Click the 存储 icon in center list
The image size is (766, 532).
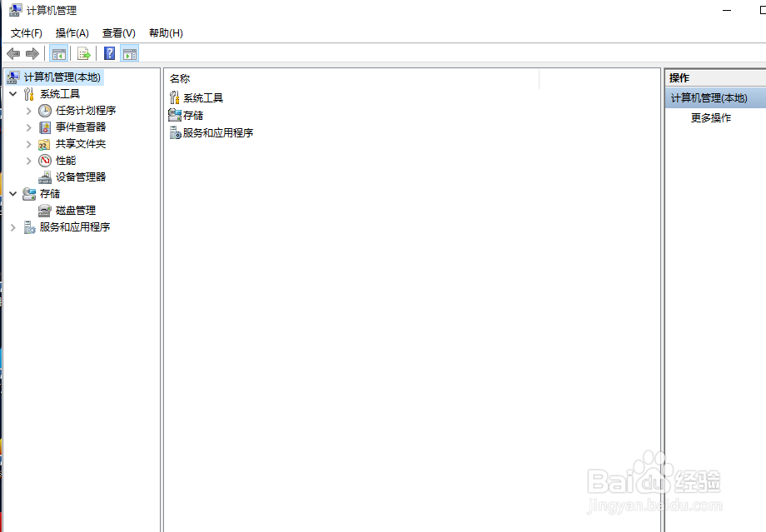pyautogui.click(x=175, y=115)
